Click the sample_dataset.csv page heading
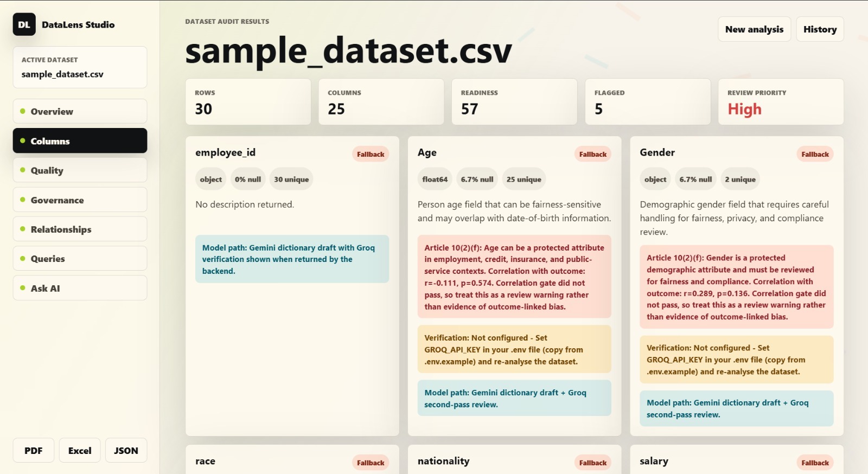The height and width of the screenshot is (474, 868). pyautogui.click(x=348, y=51)
